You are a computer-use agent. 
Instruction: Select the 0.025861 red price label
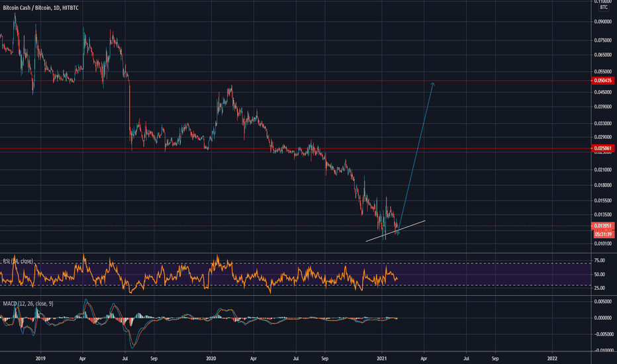pos(603,148)
